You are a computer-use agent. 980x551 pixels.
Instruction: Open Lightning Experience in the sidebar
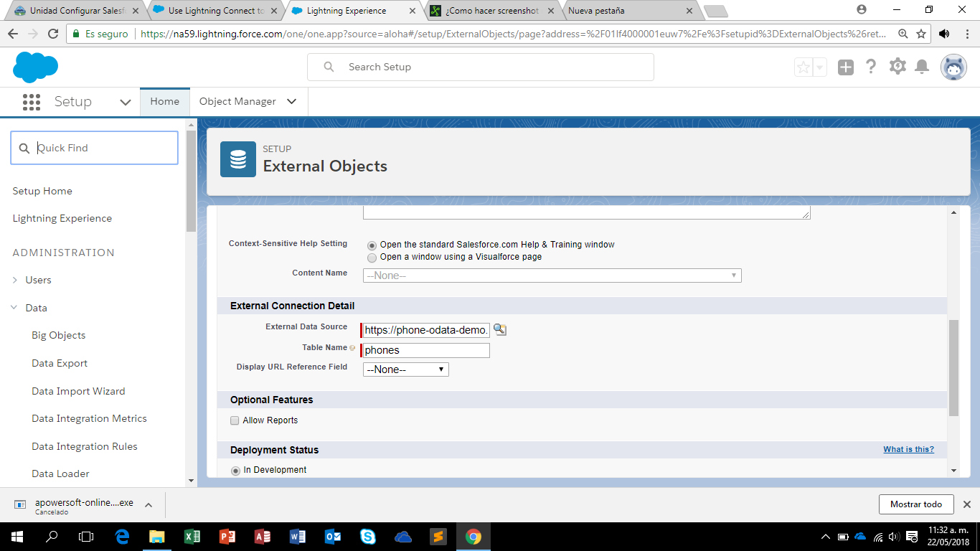[62, 218]
